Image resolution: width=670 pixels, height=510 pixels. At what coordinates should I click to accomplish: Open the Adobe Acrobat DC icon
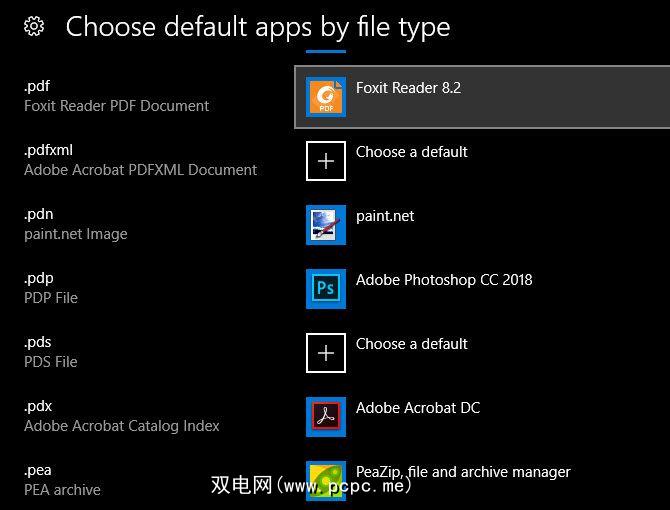click(326, 417)
